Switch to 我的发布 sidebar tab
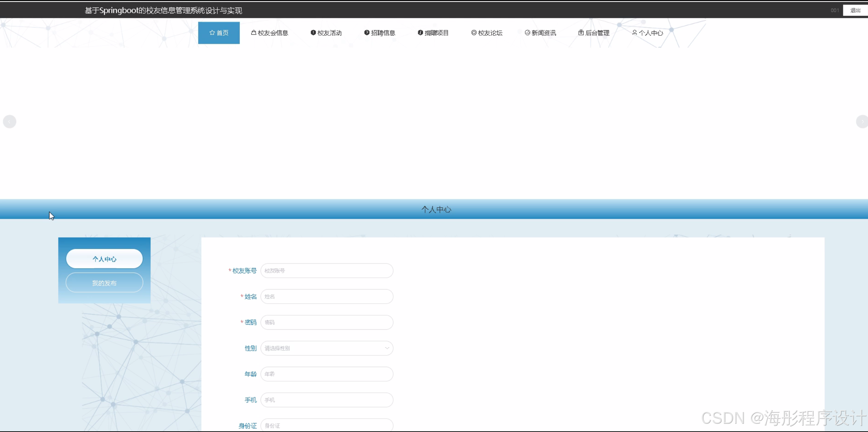The width and height of the screenshot is (868, 432). [104, 283]
